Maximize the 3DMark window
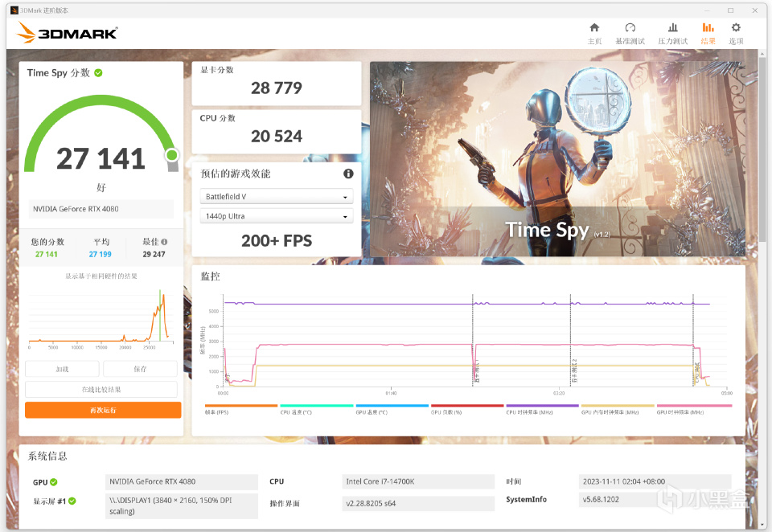Screen dimensions: 772x532 [x=731, y=10]
